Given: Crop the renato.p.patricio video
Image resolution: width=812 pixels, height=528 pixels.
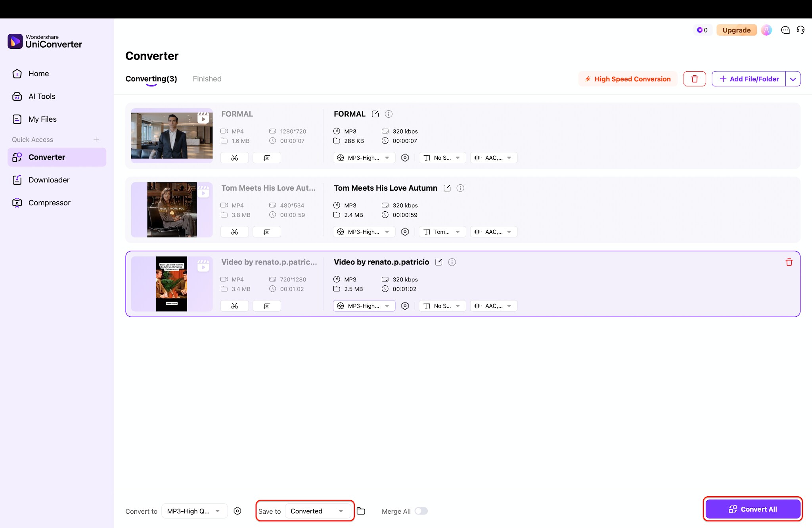Looking at the screenshot, I should click(x=267, y=306).
